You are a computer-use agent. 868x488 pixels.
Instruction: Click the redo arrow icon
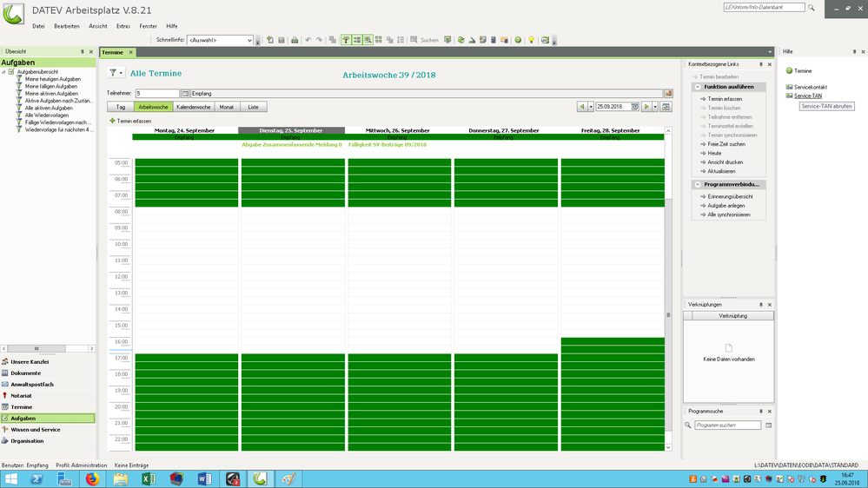point(320,40)
